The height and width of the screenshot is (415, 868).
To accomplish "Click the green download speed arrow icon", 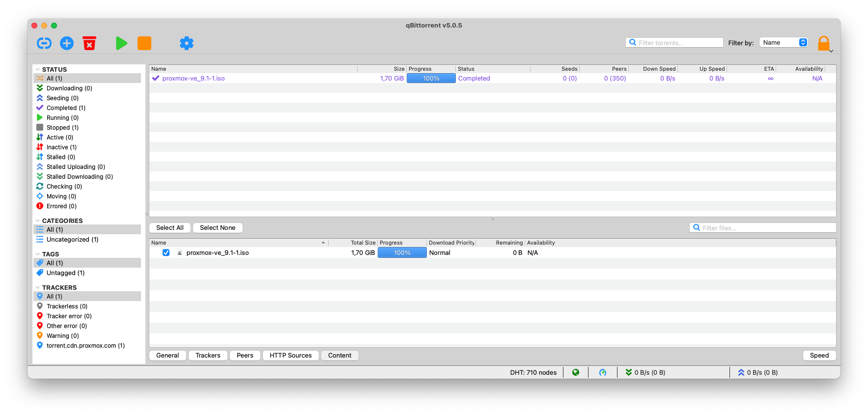I will (x=629, y=372).
